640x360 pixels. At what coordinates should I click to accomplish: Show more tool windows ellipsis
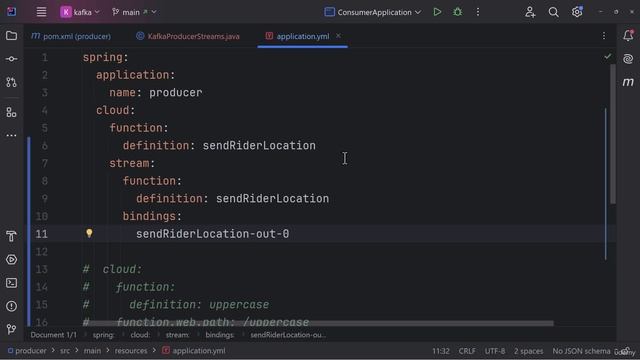(x=11, y=135)
